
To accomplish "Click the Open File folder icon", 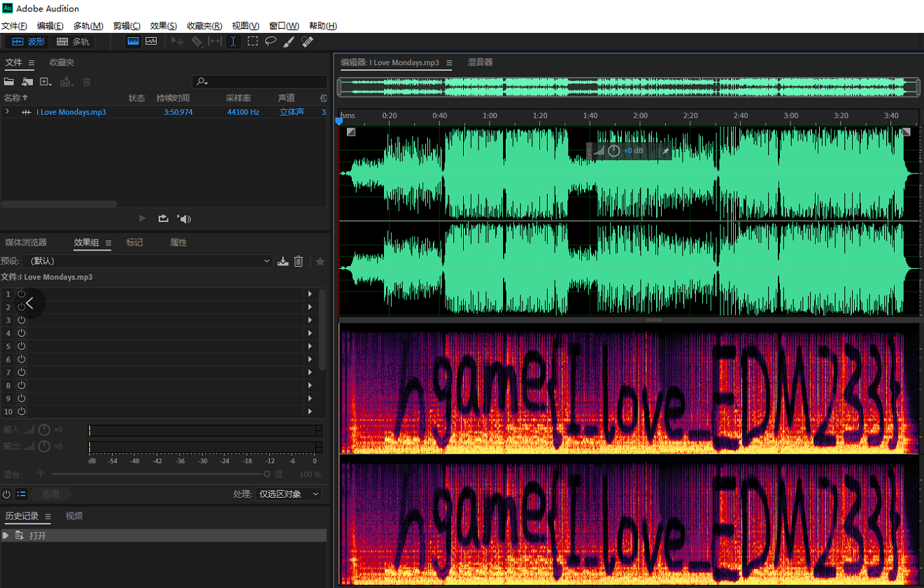I will click(x=9, y=82).
